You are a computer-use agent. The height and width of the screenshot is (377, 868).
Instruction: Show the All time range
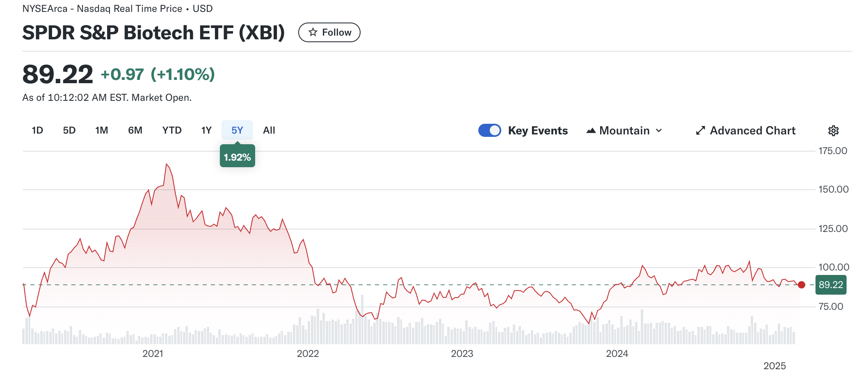(269, 130)
